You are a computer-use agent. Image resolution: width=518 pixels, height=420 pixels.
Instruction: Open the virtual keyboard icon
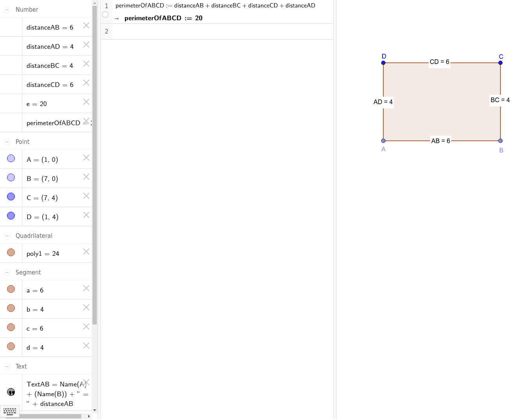pos(10,411)
